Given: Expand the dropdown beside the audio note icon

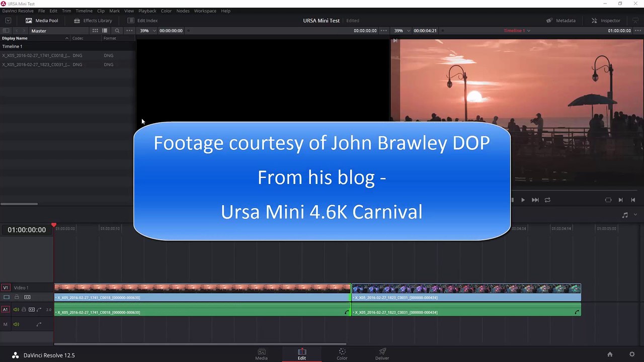Looking at the screenshot, I should 635,215.
